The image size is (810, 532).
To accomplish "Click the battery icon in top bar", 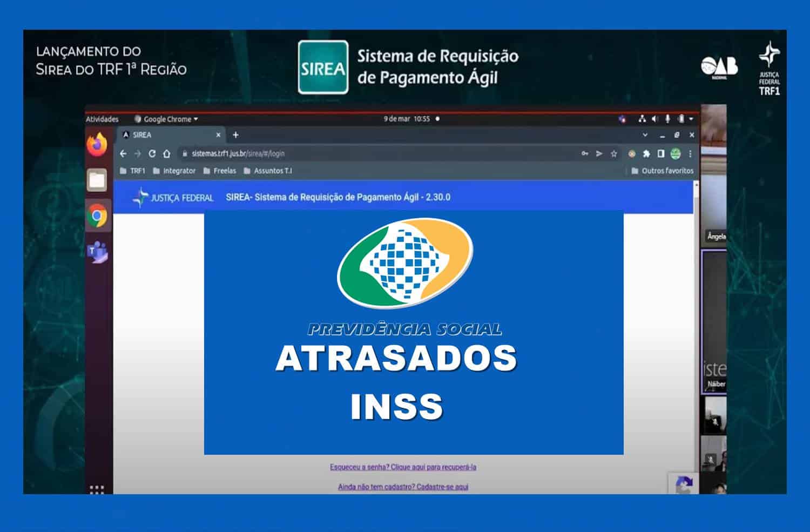I will [681, 119].
